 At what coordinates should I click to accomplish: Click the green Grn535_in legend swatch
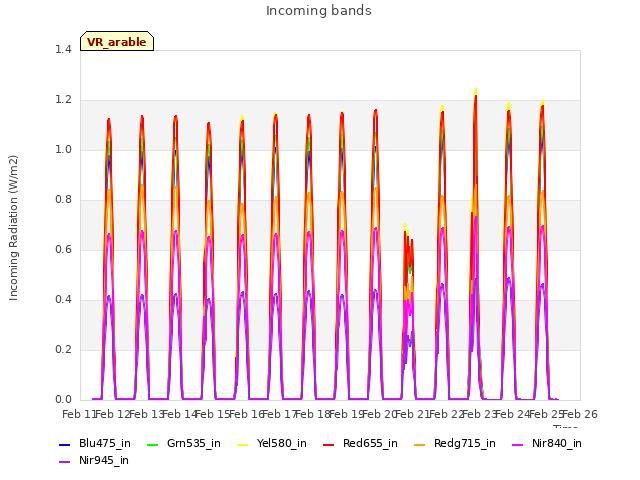pos(152,444)
